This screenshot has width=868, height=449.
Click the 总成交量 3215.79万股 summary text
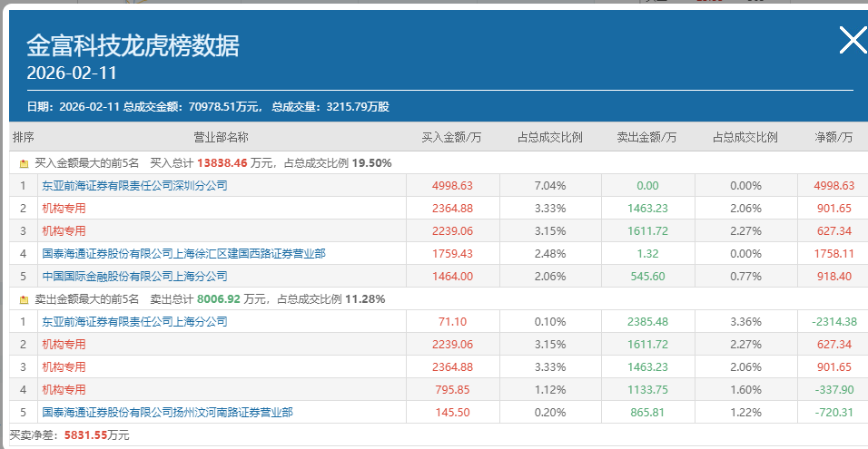tap(330, 107)
